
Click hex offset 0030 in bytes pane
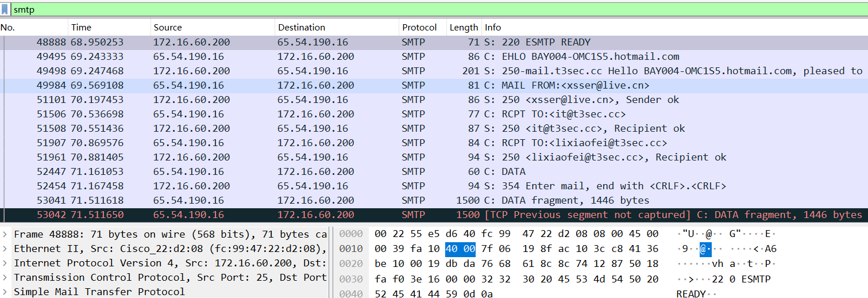pos(351,279)
